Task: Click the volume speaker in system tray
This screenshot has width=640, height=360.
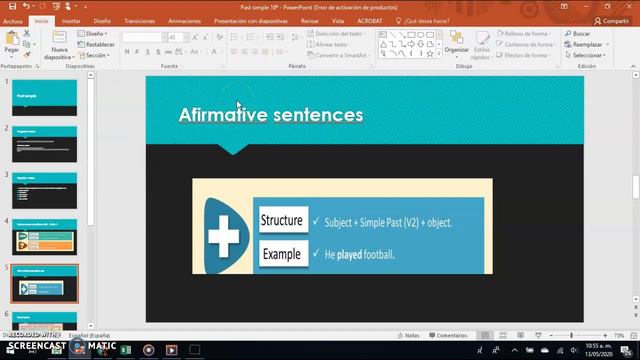Action: pyautogui.click(x=574, y=350)
